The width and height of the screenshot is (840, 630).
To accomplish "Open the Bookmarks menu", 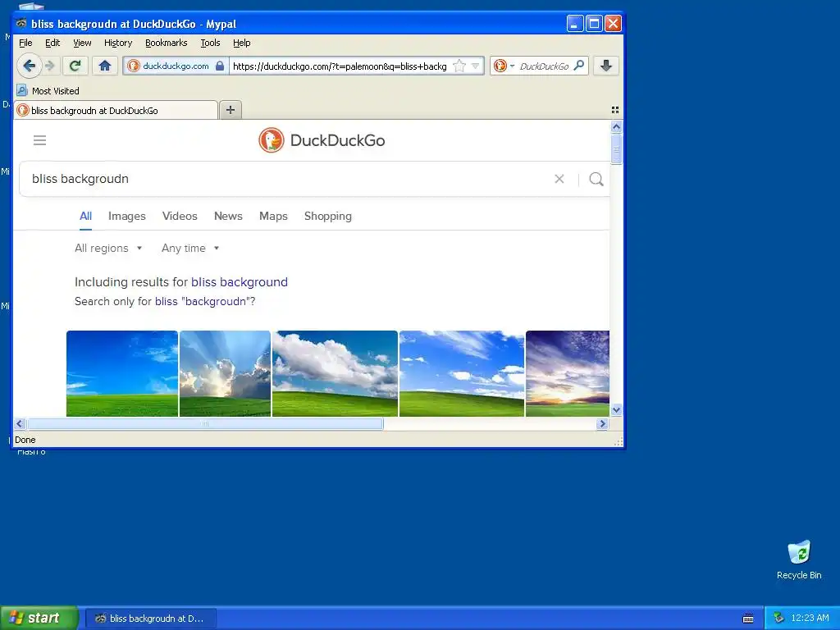I will [166, 43].
